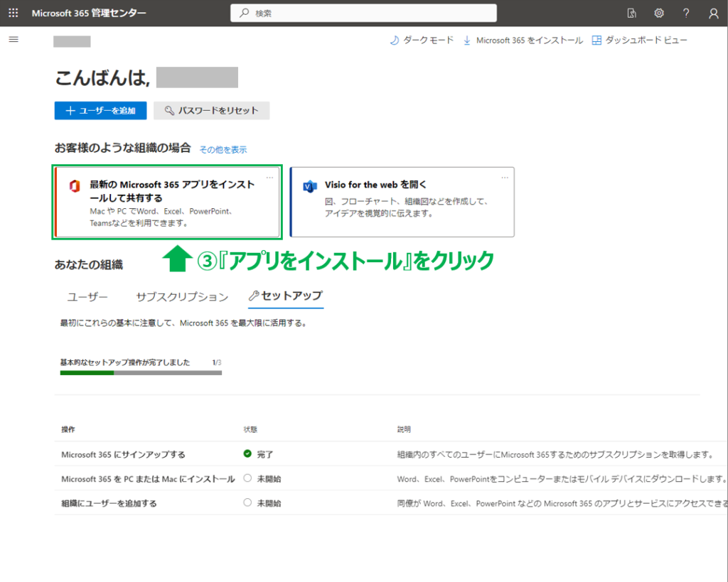Open the 最新の Microsoft 365 アプリ install card
Image resolution: width=728 pixels, height=582 pixels.
[x=167, y=202]
